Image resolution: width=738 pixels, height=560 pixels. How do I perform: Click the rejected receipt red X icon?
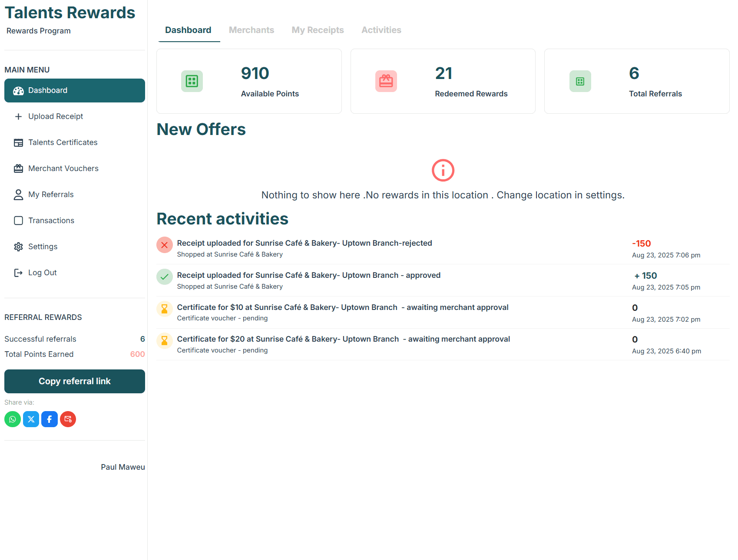click(165, 245)
